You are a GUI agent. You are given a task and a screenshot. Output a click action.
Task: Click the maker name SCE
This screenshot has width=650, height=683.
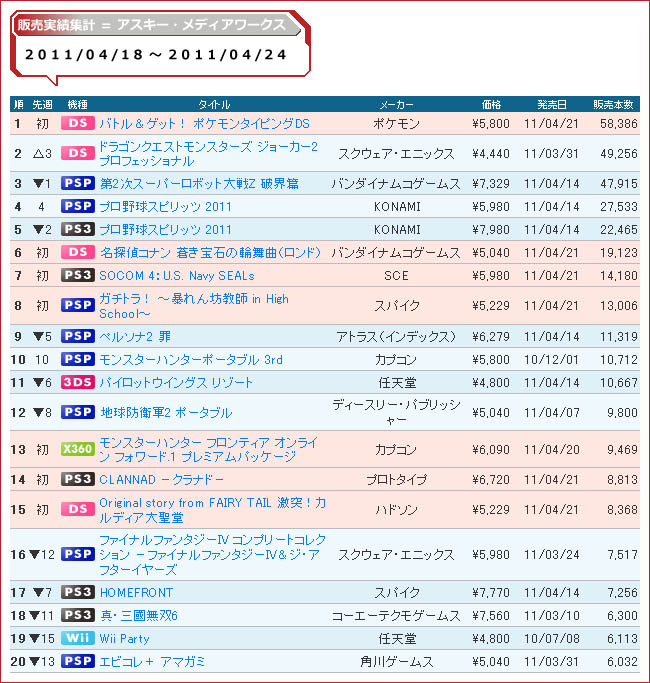coord(396,276)
